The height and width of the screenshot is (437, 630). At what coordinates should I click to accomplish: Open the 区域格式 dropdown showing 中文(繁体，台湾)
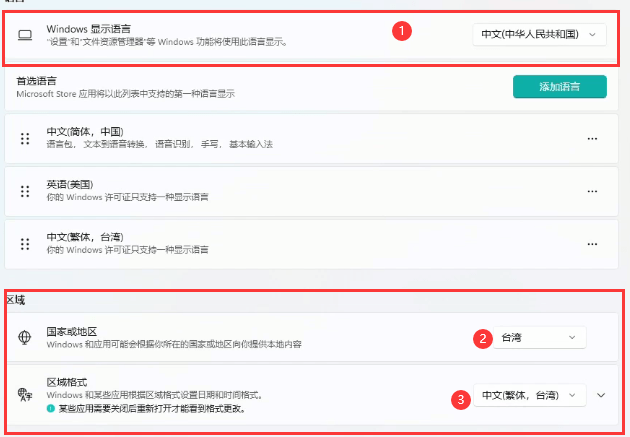530,395
